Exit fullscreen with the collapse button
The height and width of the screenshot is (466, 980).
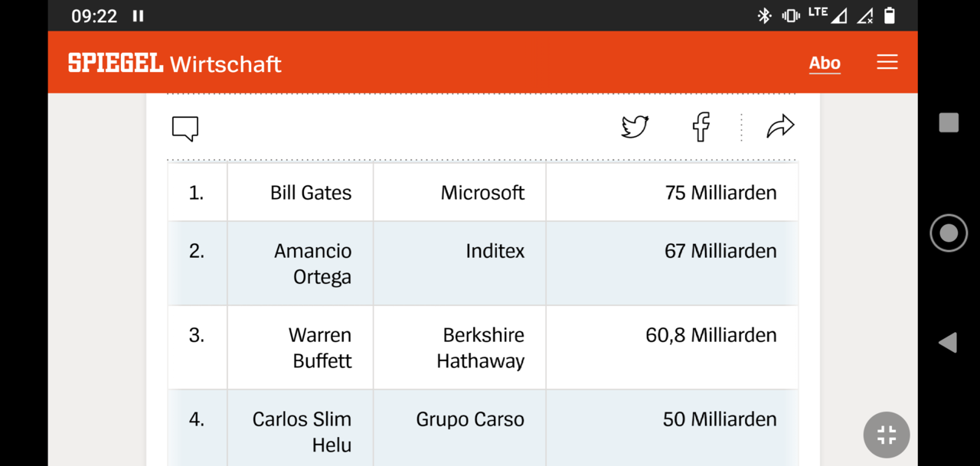pos(887,435)
